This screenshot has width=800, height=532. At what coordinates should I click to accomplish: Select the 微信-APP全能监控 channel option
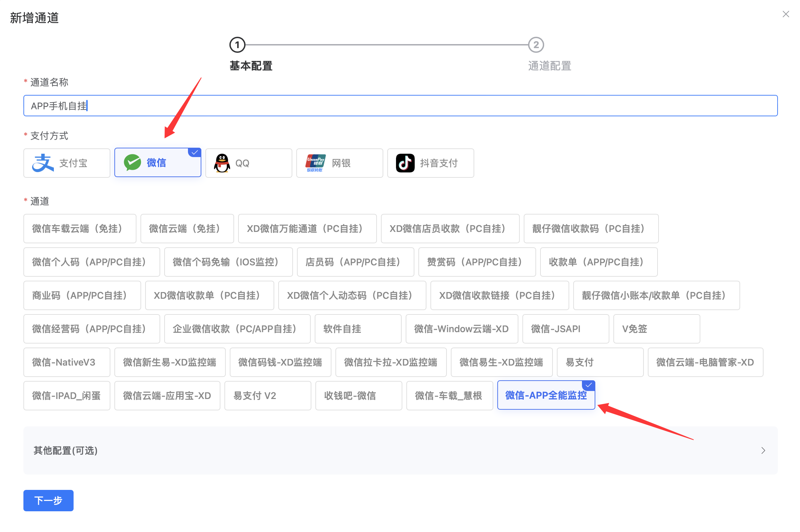tap(546, 395)
